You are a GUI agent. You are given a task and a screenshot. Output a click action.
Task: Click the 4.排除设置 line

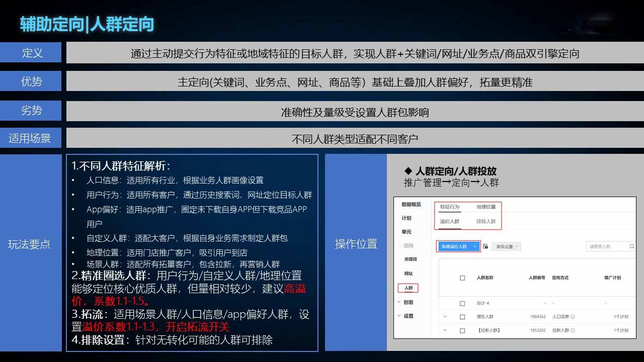(172, 340)
